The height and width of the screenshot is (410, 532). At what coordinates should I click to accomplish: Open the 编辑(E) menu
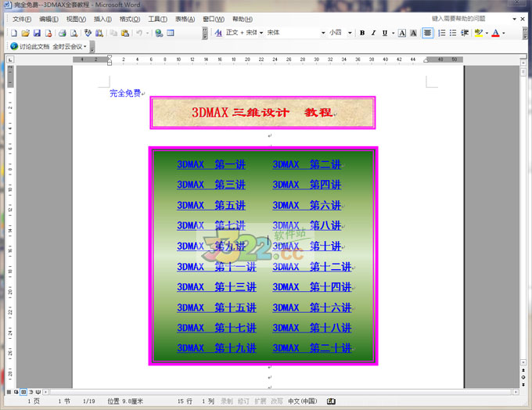[49, 19]
